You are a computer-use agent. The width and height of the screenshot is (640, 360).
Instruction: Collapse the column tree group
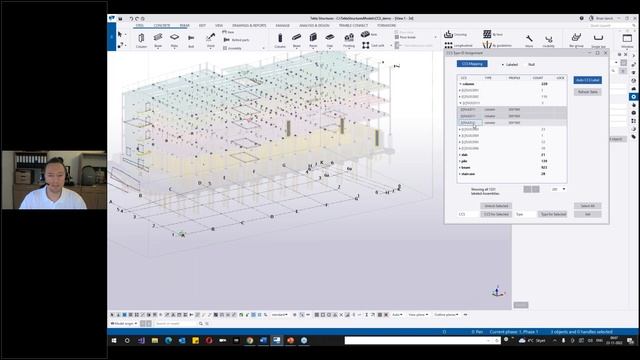pos(460,84)
